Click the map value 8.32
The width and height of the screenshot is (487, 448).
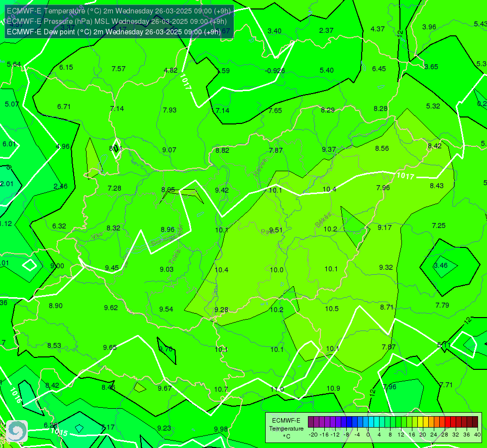pos(113,228)
